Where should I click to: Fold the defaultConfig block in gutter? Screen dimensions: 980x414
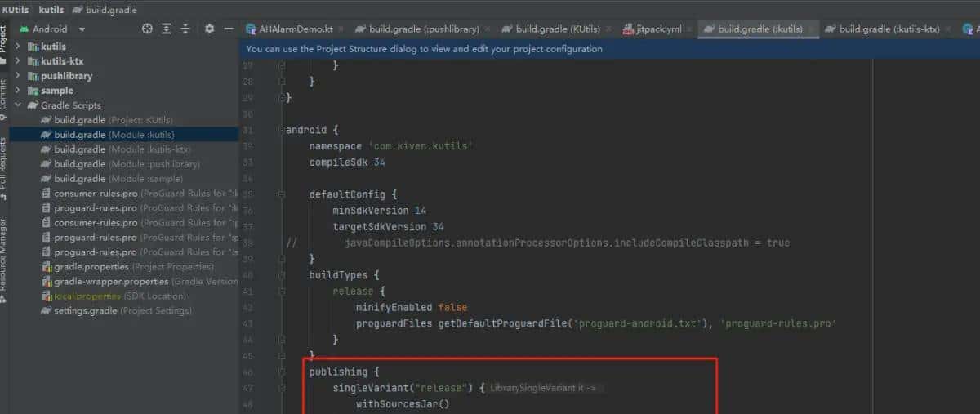pyautogui.click(x=280, y=195)
